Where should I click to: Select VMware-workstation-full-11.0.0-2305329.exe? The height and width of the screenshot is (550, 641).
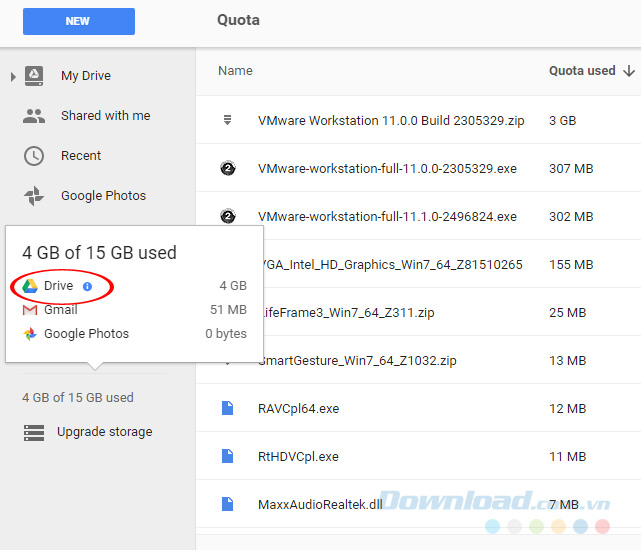[x=387, y=168]
